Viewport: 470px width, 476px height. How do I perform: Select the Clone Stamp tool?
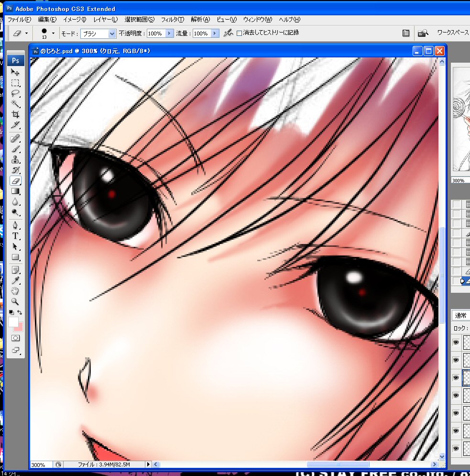15,159
